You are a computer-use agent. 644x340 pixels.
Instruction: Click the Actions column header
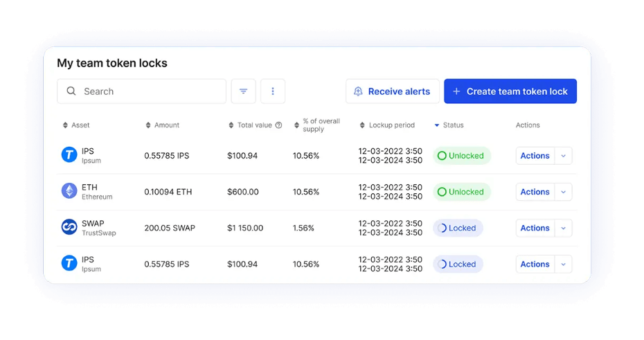coord(528,125)
